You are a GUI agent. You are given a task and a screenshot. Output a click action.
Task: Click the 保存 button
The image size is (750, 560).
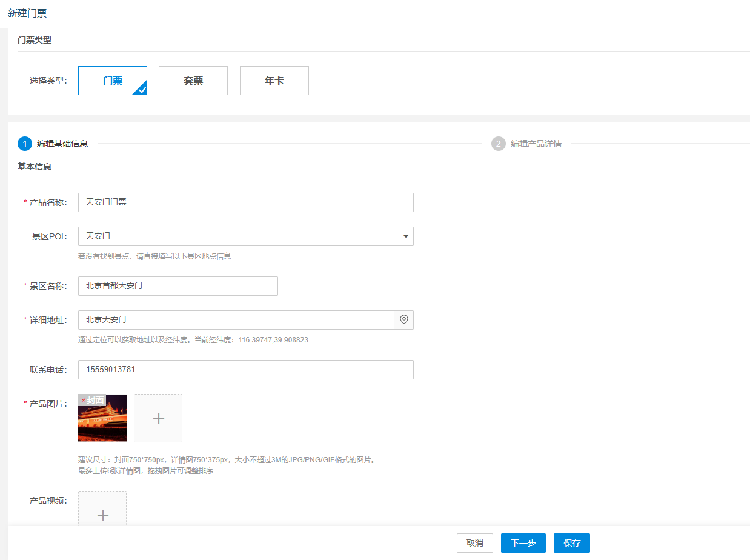tap(572, 543)
